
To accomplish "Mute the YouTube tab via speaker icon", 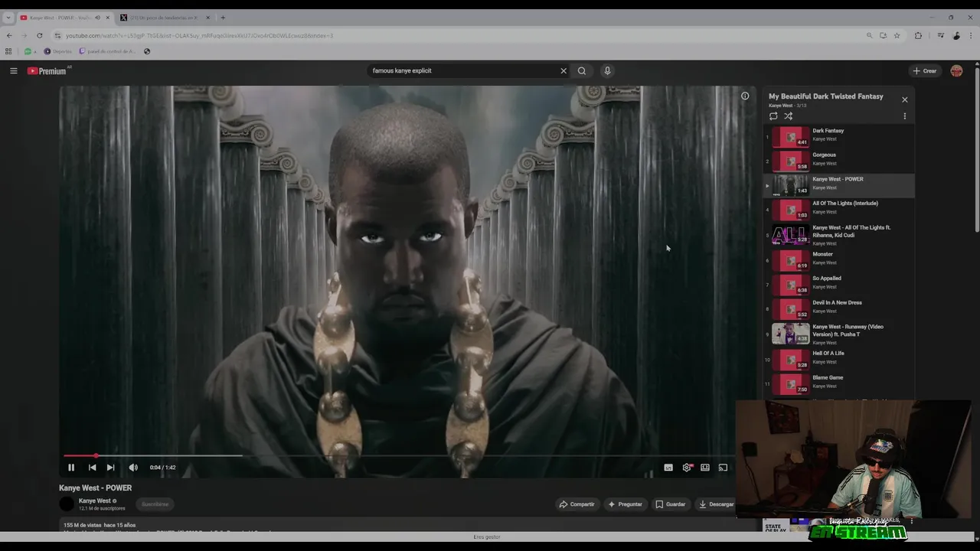I will click(x=97, y=18).
